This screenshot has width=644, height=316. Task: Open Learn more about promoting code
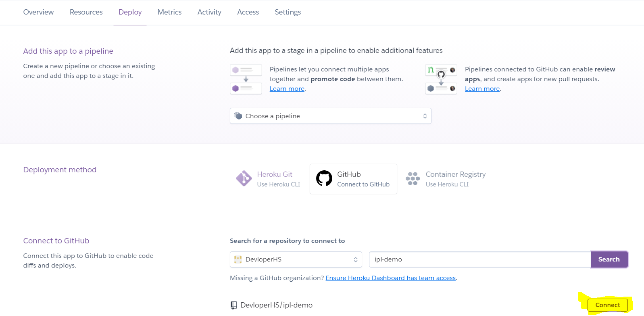tap(287, 89)
